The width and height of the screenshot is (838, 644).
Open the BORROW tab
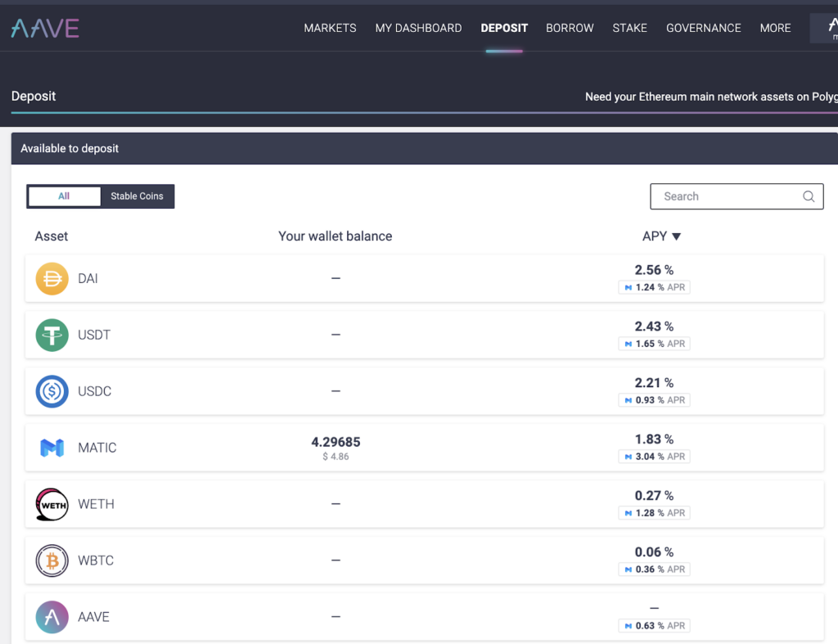[x=570, y=28]
